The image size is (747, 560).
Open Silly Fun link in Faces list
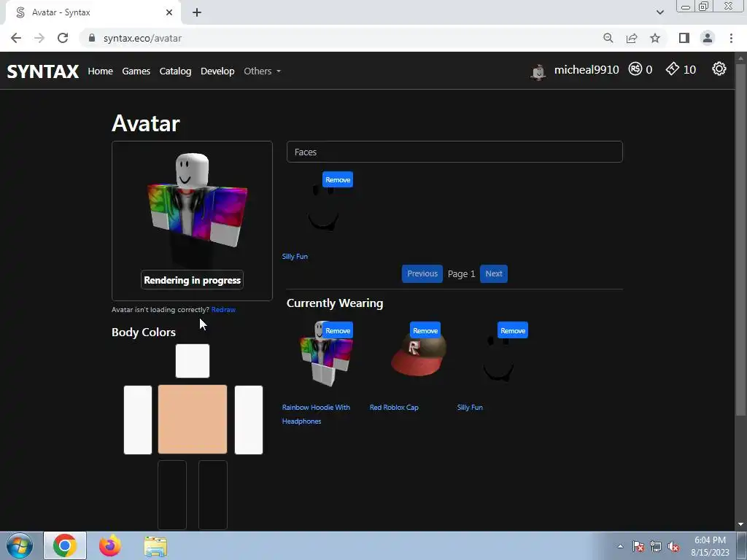(x=295, y=256)
